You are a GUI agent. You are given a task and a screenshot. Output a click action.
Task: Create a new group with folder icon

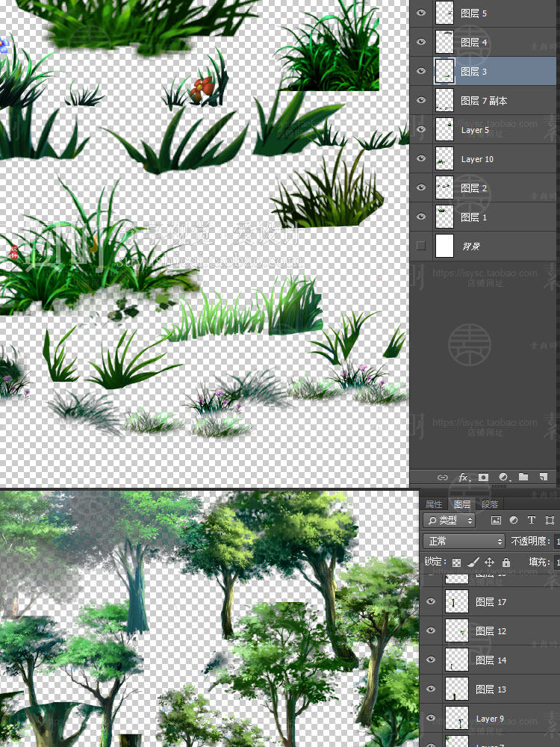523,477
